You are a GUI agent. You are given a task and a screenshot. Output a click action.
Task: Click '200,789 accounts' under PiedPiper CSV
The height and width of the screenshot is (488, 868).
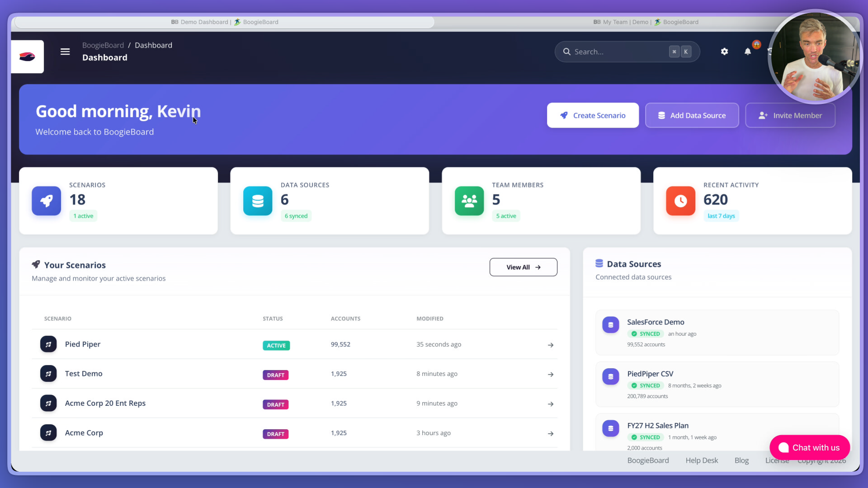click(x=647, y=396)
